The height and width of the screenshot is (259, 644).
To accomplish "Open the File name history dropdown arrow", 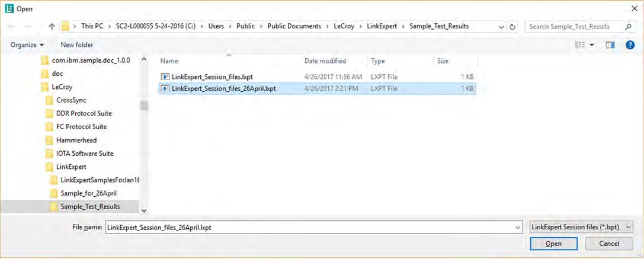I will tap(517, 227).
